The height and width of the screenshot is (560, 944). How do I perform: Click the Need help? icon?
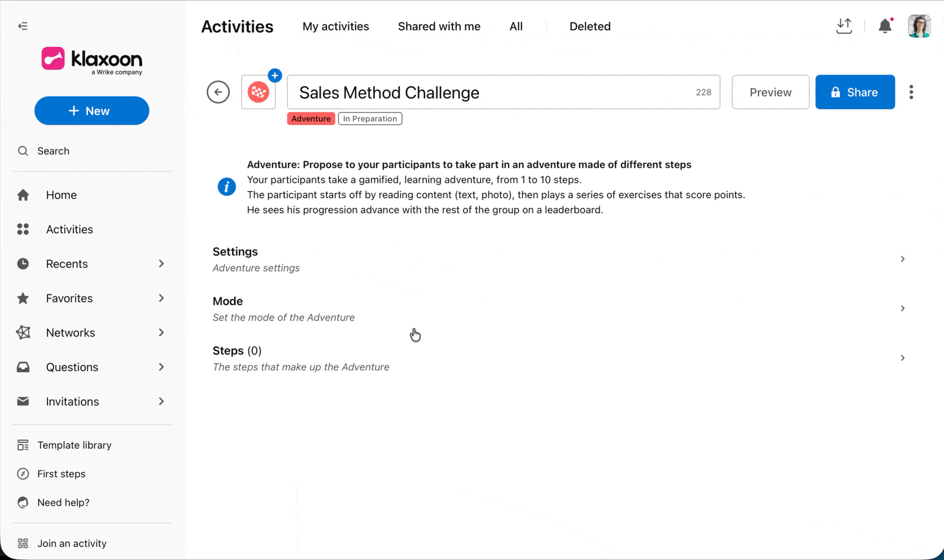point(23,502)
